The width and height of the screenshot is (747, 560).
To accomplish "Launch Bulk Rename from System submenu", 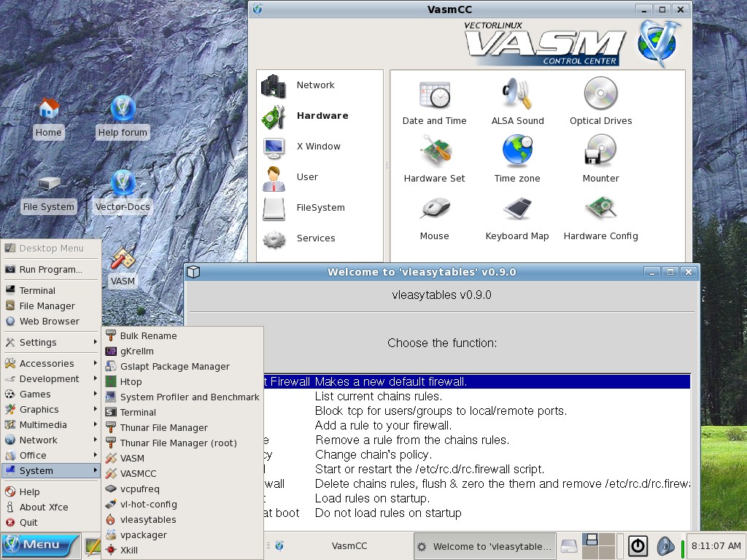I will [x=183, y=335].
